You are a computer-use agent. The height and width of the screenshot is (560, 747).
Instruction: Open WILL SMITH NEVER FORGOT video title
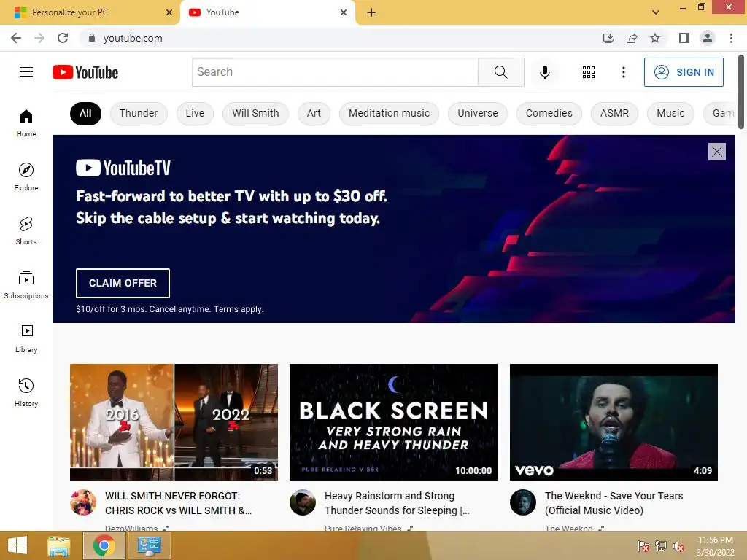coord(178,503)
